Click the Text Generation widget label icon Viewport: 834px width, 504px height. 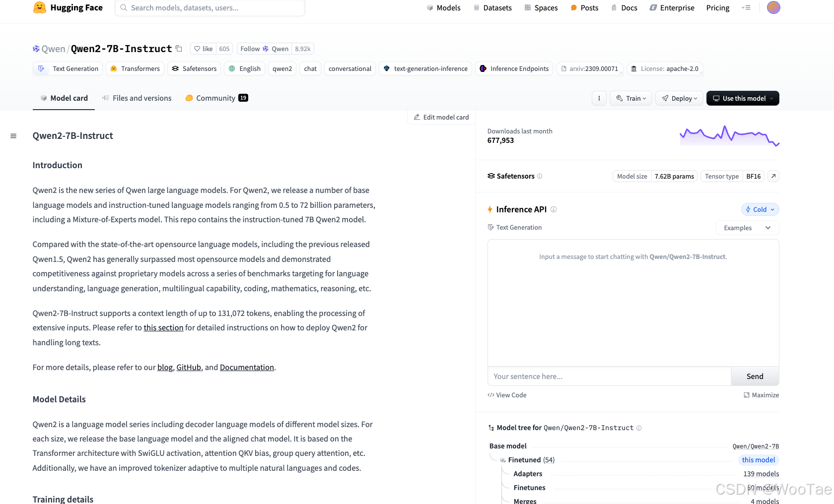(x=491, y=227)
